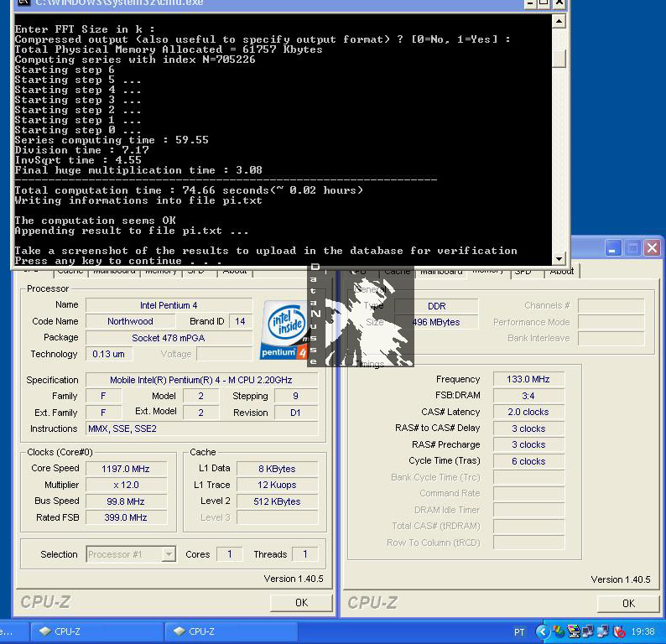Screen dimensions: 666x644
Task: Activate the second CPU-Z taskbar button
Action: click(231, 631)
